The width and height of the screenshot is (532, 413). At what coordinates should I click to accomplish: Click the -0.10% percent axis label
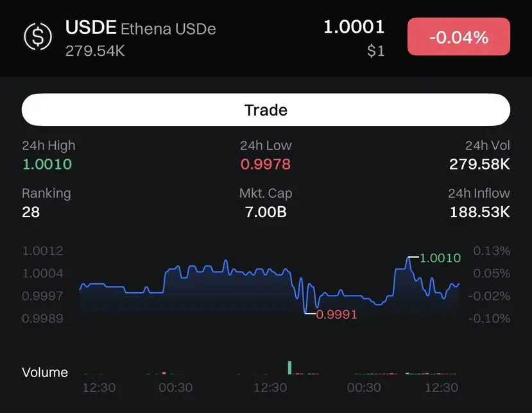click(x=489, y=319)
